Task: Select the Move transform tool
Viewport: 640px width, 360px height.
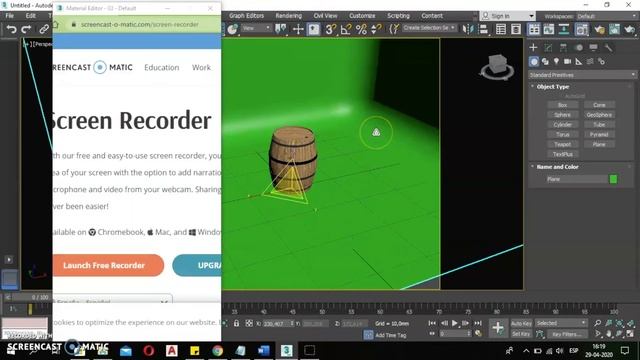Action: coord(298,29)
